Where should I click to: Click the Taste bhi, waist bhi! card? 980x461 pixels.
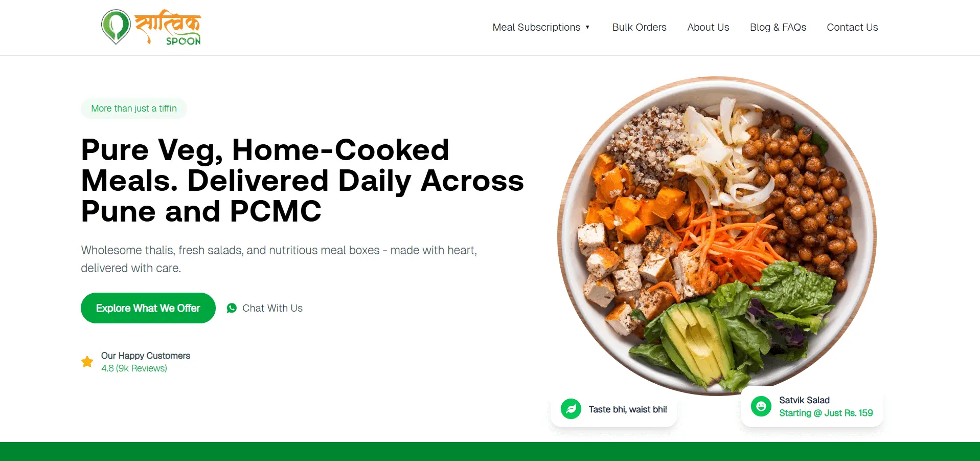pos(614,409)
